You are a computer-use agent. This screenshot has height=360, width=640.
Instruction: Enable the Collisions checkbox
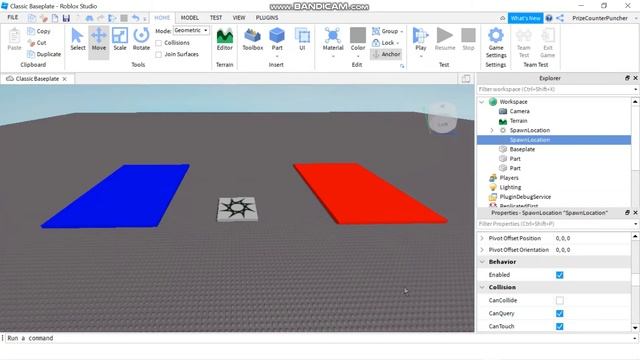pyautogui.click(x=159, y=43)
